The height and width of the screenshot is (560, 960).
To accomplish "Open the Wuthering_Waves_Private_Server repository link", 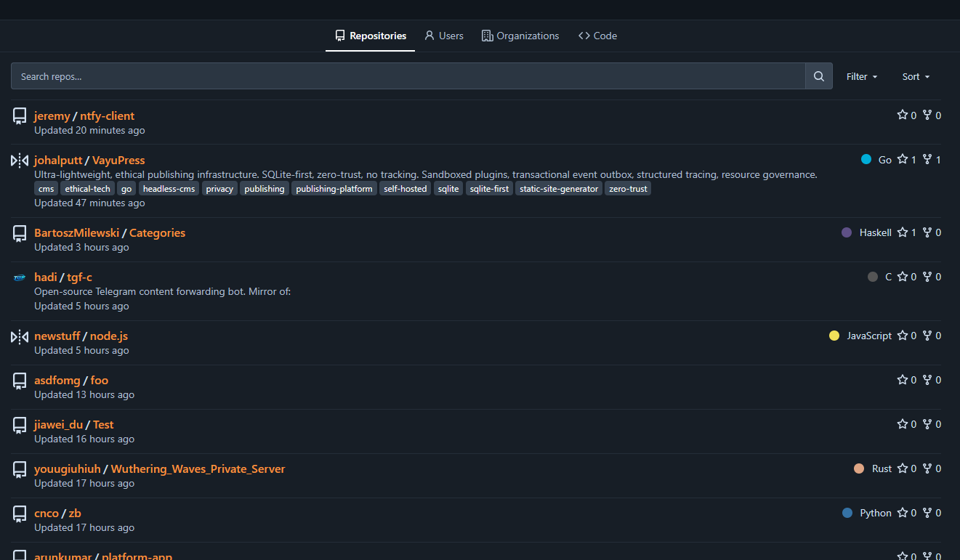I will tap(198, 469).
